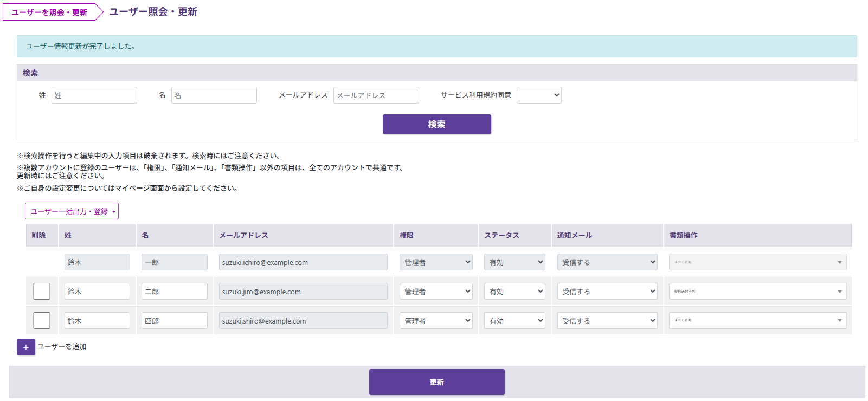Click 姓 field of suzuki.ichiro row
The width and height of the screenshot is (868, 401).
point(97,262)
